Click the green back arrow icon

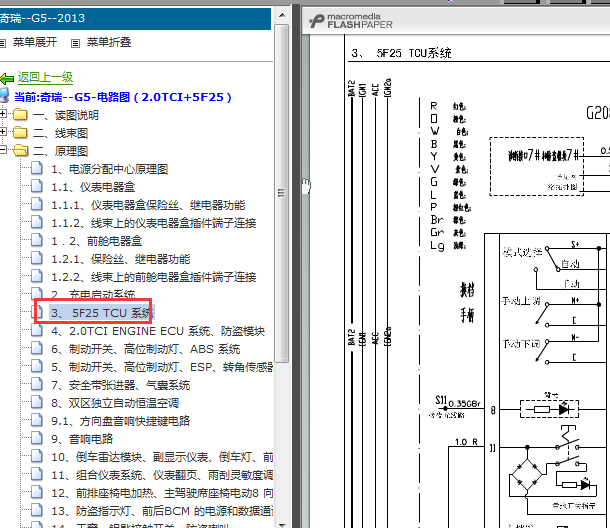click(x=7, y=79)
